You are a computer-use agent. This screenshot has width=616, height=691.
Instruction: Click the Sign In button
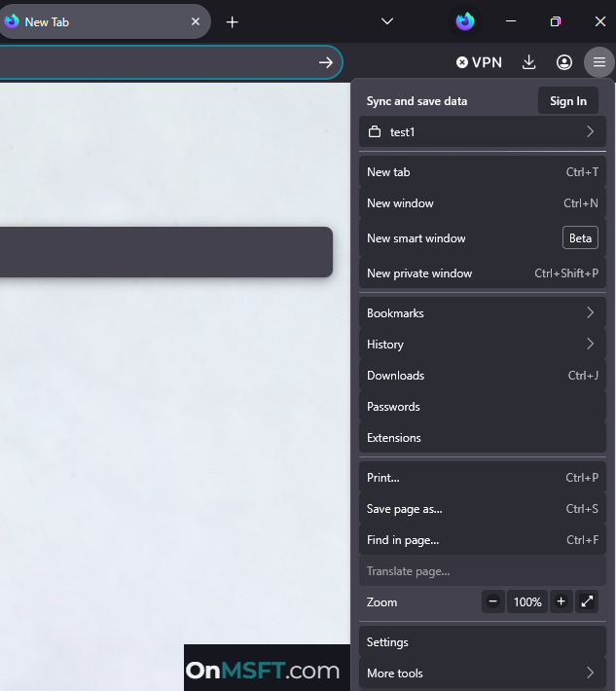[x=567, y=101]
